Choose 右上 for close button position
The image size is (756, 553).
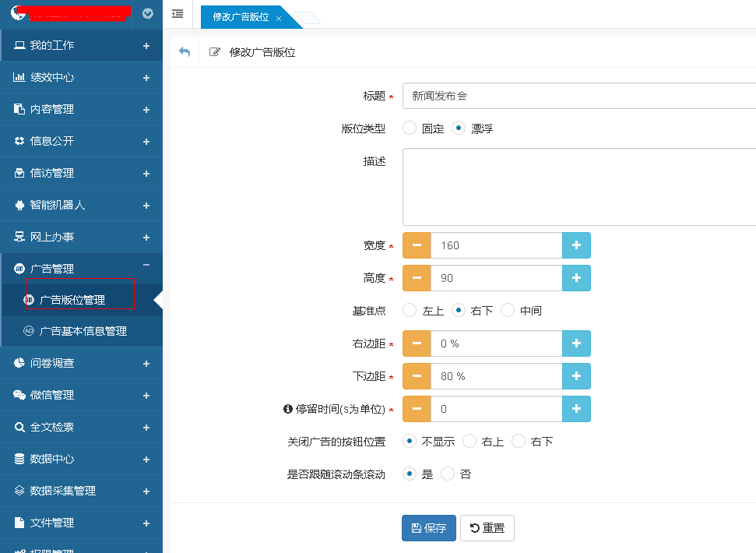coord(469,442)
